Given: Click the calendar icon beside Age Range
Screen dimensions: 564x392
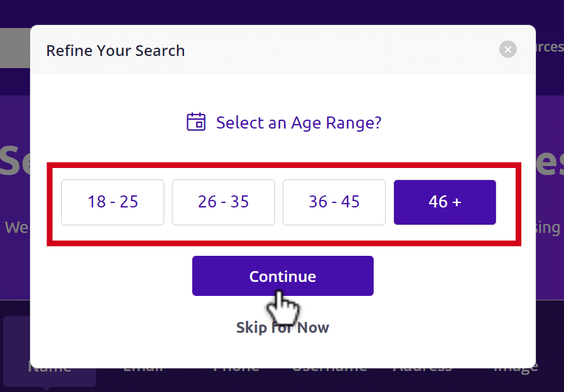Looking at the screenshot, I should click(x=196, y=122).
